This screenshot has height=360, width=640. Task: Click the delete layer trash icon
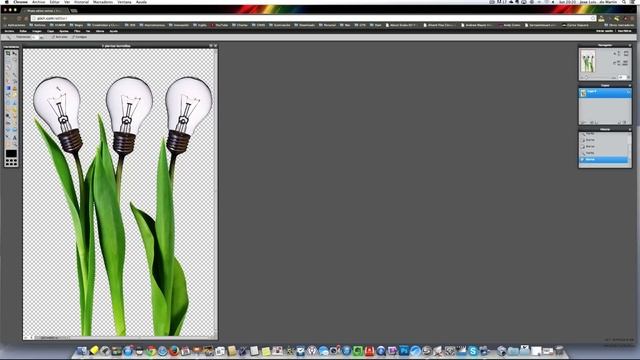[625, 122]
